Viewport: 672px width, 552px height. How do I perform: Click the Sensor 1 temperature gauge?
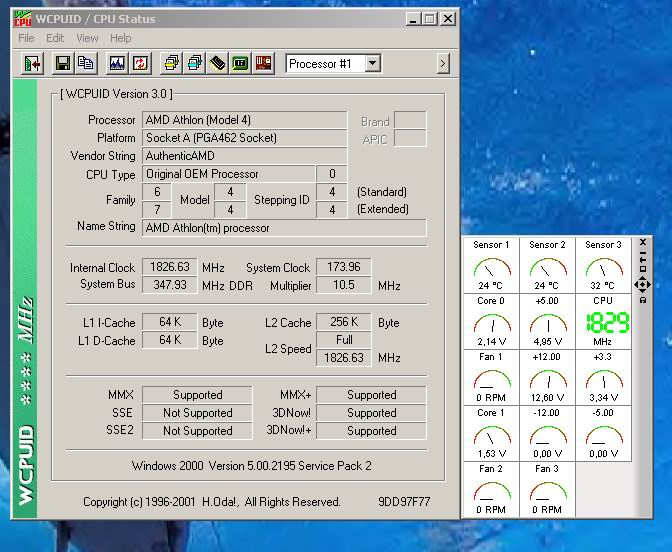(x=491, y=265)
